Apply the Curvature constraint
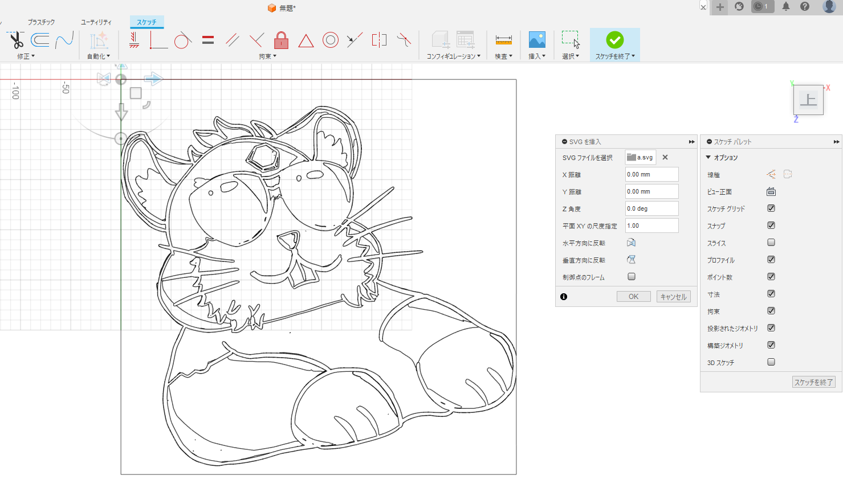The width and height of the screenshot is (843, 504). (x=404, y=40)
